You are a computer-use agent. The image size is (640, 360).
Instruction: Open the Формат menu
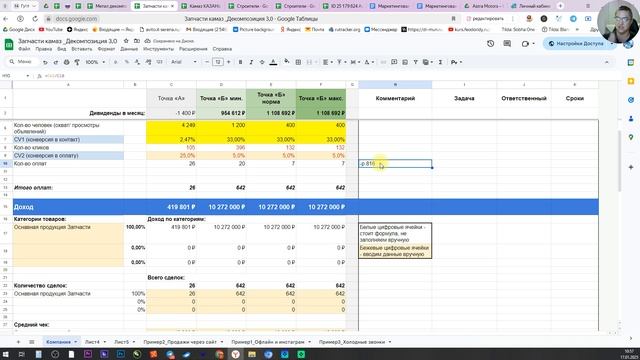pyautogui.click(x=106, y=49)
